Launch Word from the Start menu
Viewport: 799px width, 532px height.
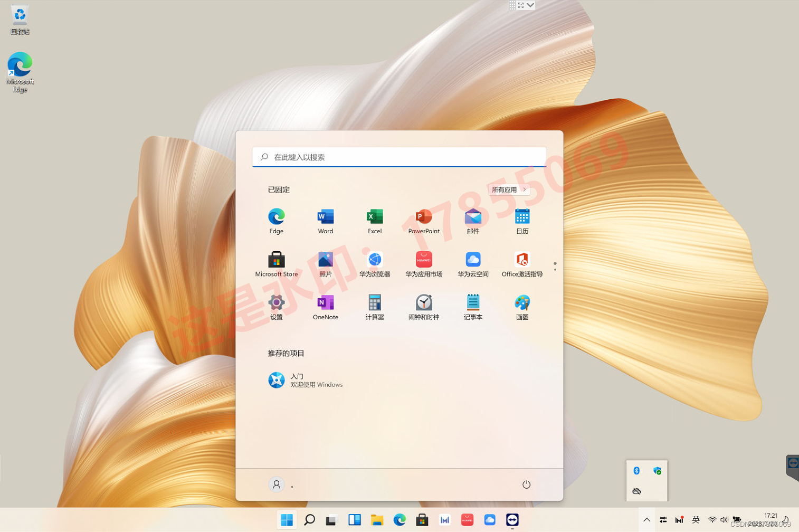coord(325,221)
